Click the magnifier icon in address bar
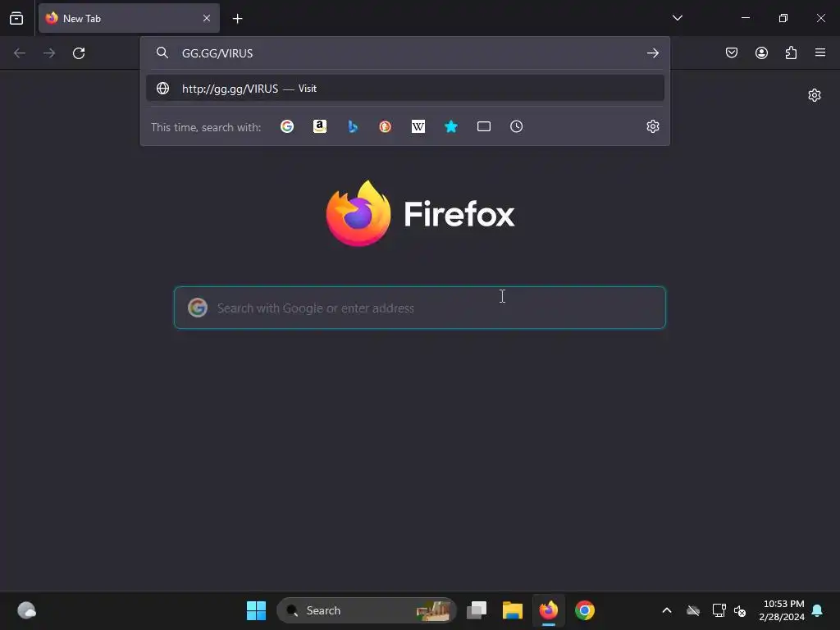The image size is (840, 630). tap(162, 52)
